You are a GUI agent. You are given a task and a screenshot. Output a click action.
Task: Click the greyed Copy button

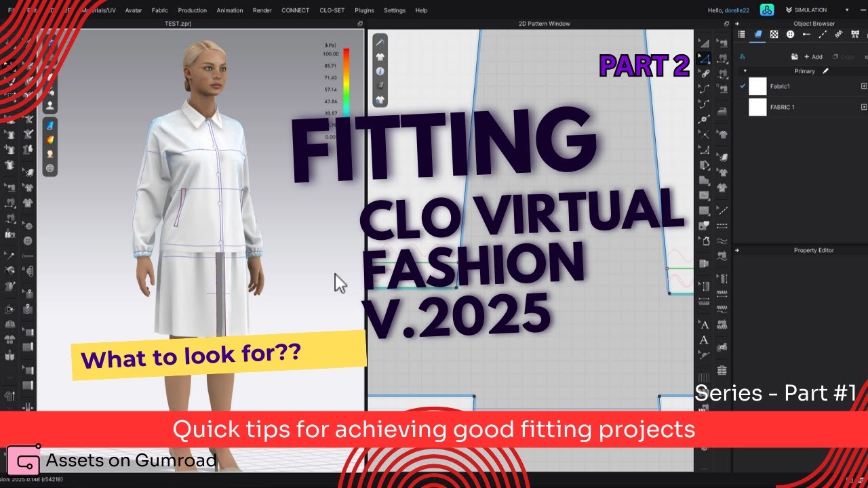coord(844,57)
